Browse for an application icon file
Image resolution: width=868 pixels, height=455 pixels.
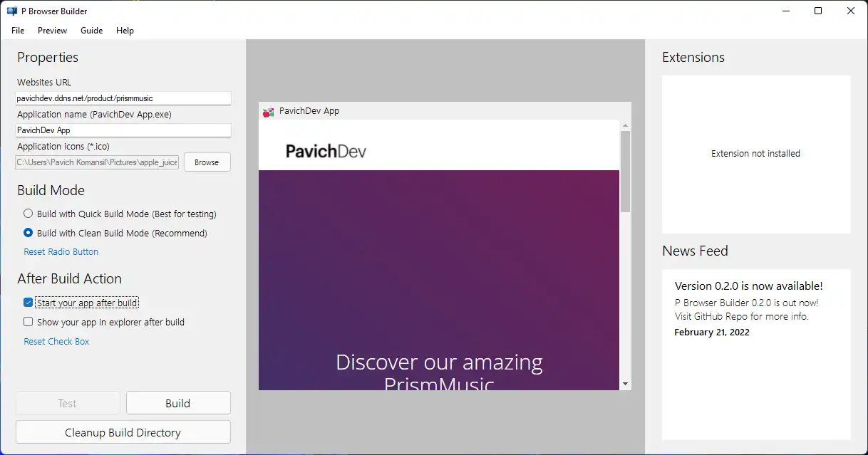tap(207, 162)
